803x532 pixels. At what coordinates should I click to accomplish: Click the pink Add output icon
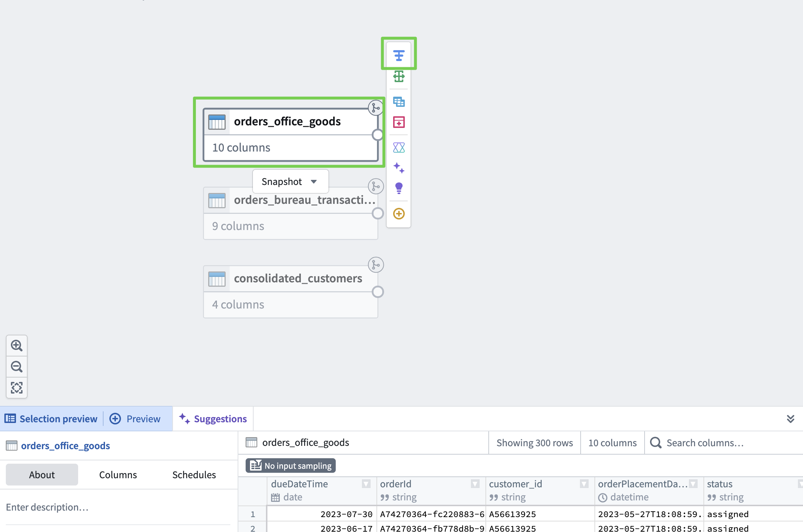point(399,122)
